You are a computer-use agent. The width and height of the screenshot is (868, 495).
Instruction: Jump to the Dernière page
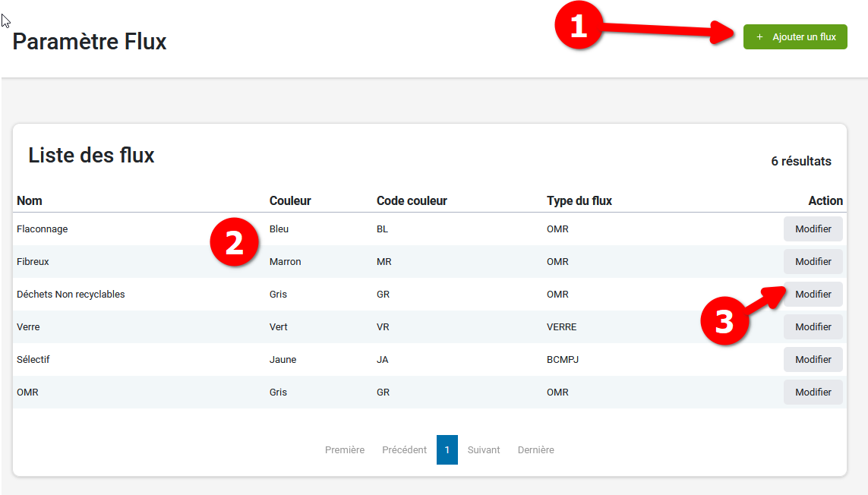pyautogui.click(x=535, y=450)
